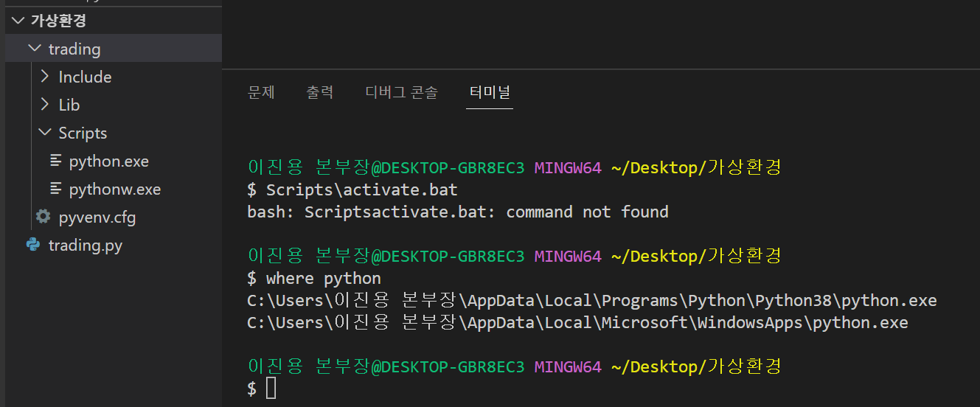
Task: Select the trading folder label
Action: click(74, 49)
